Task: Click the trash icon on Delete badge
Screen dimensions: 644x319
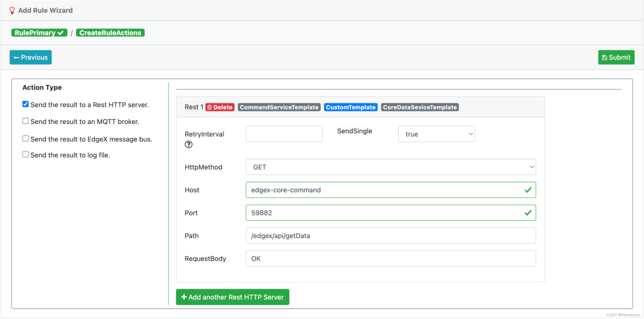Action: [209, 107]
